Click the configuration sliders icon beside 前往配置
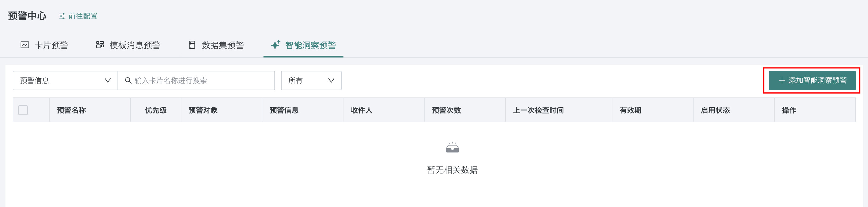This screenshot has height=207, width=868. click(x=62, y=16)
